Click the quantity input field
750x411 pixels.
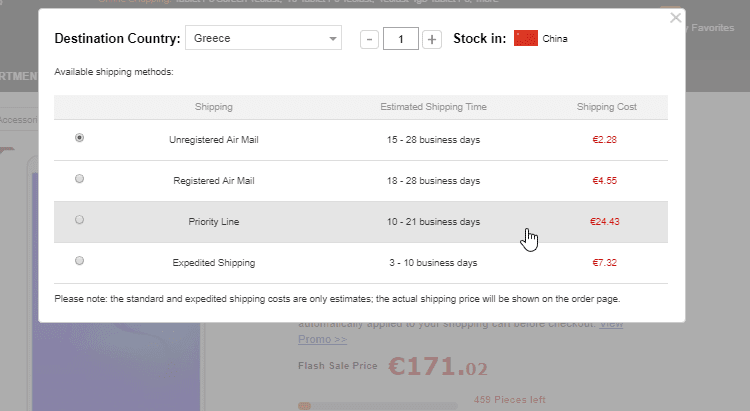400,39
